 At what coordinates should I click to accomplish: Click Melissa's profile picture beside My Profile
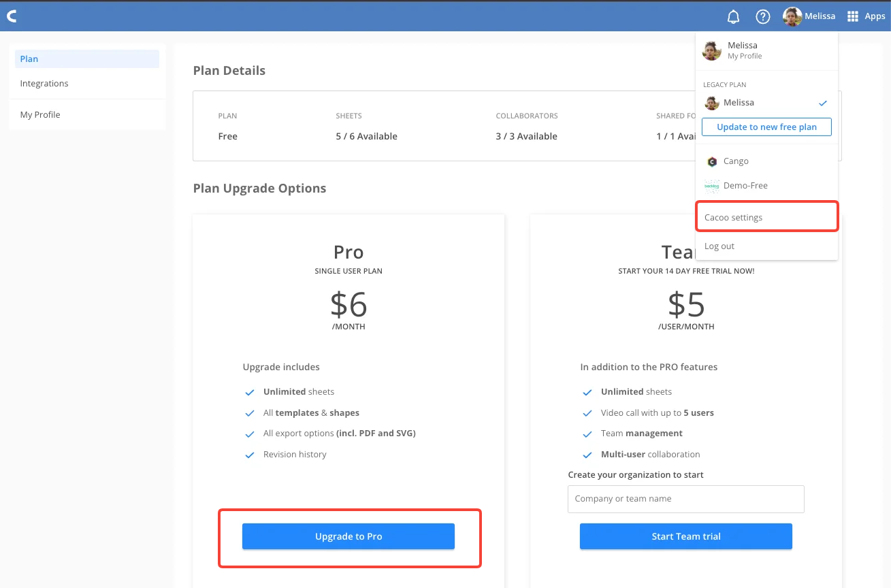[x=712, y=50]
